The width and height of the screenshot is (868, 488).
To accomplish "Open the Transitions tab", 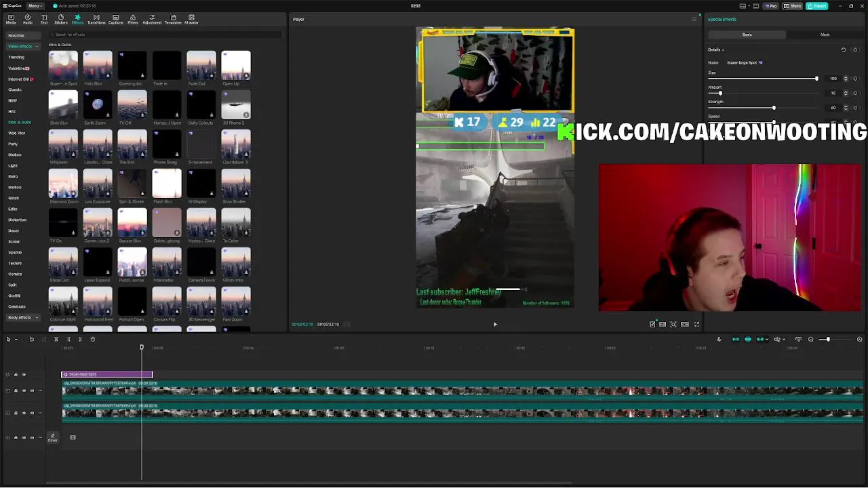I will point(96,19).
